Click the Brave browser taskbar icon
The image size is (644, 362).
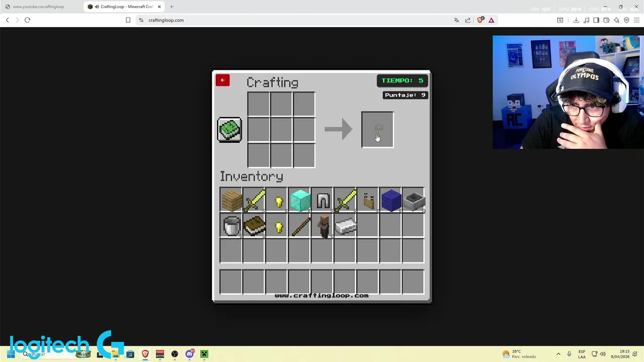[x=145, y=354]
